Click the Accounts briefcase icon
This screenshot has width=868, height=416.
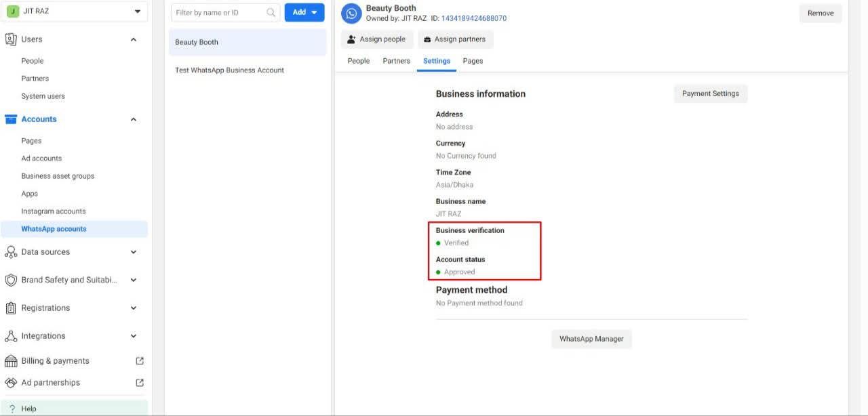tap(11, 119)
